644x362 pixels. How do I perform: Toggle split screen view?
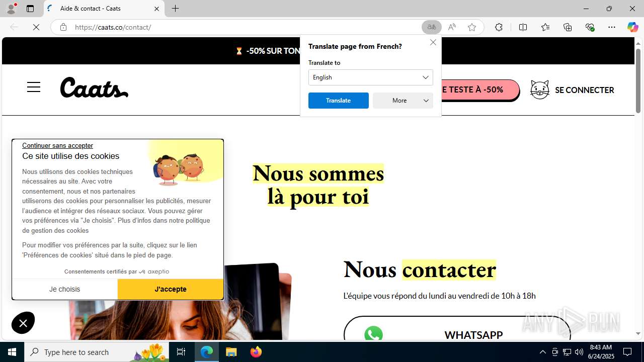point(523,27)
